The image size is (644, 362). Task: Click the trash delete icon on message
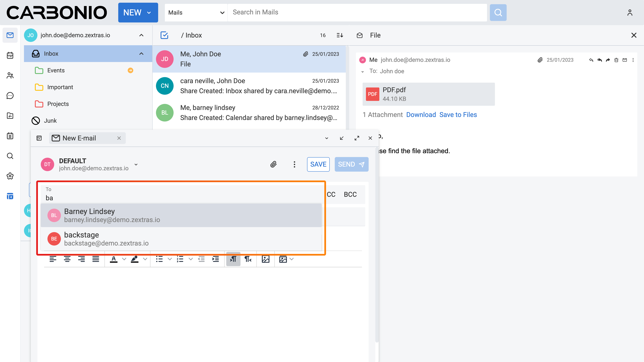pyautogui.click(x=616, y=60)
